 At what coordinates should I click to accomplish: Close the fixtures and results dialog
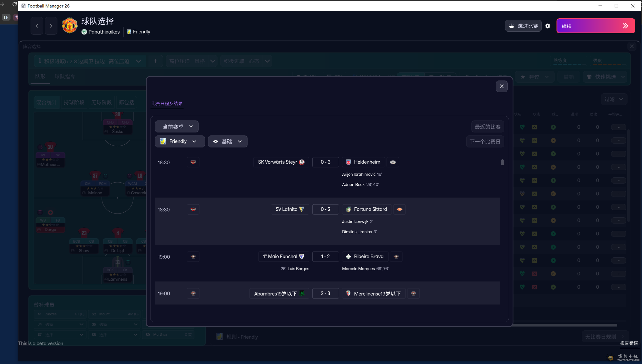pos(501,86)
